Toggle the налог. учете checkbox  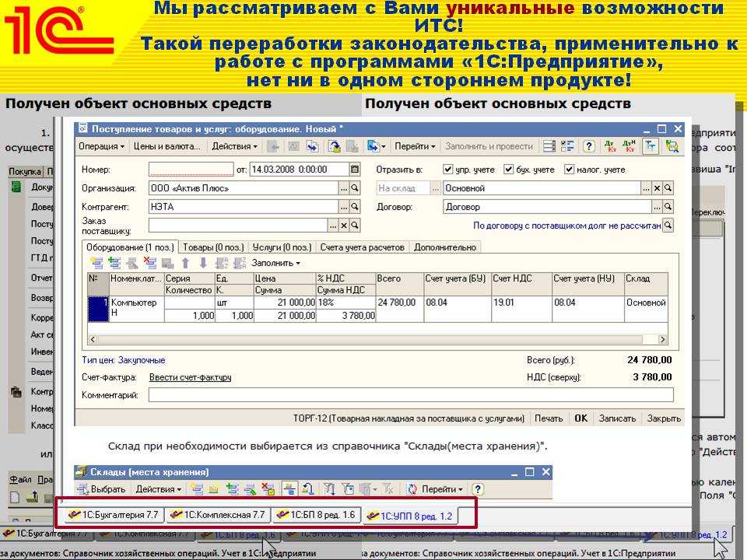[569, 169]
